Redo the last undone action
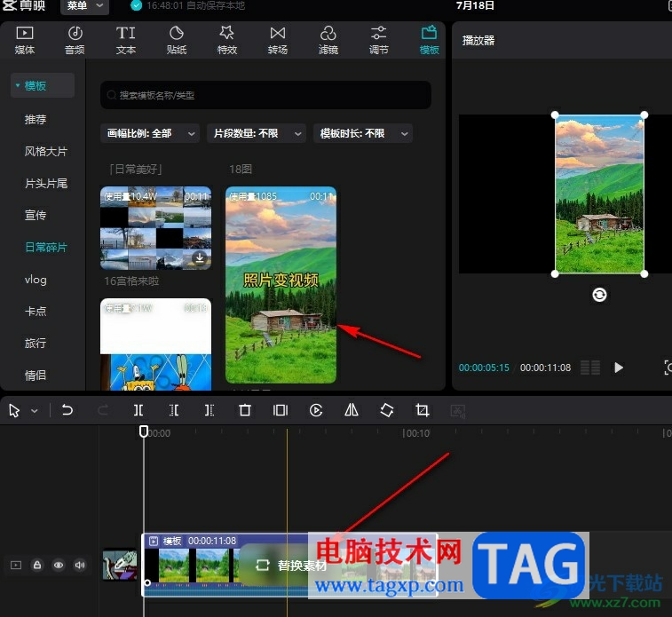This screenshot has height=617, width=672. pyautogui.click(x=103, y=410)
